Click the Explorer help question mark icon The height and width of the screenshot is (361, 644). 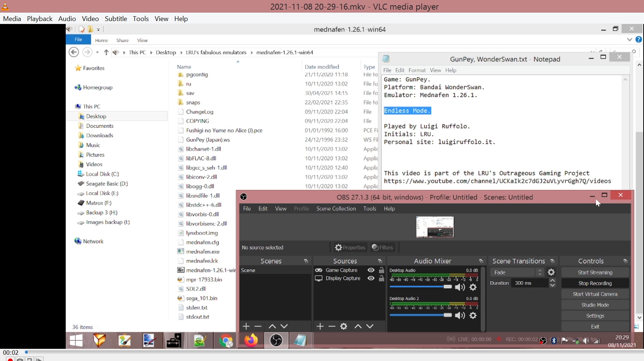[639, 39]
